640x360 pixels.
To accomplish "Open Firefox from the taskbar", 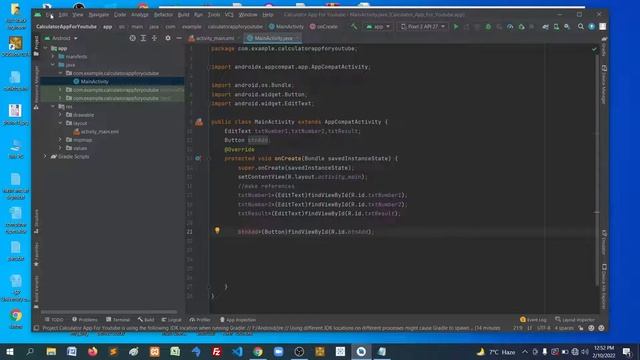I will click(93, 351).
